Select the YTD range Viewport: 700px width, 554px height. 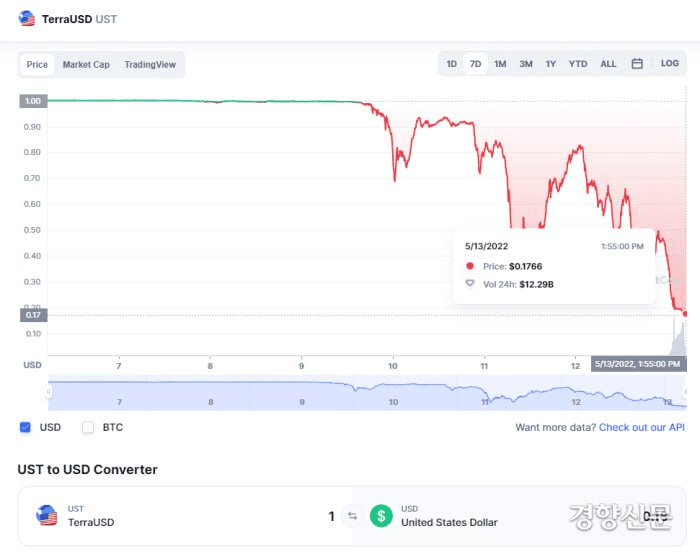coord(578,64)
